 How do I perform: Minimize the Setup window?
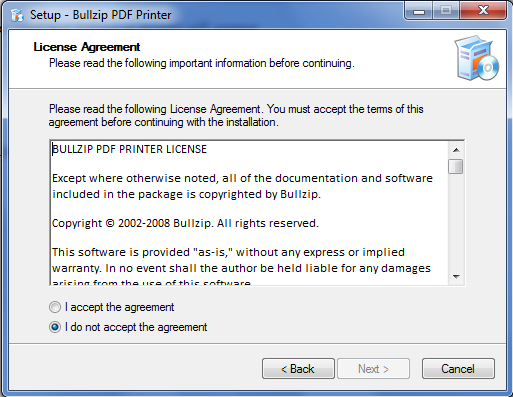(x=419, y=11)
